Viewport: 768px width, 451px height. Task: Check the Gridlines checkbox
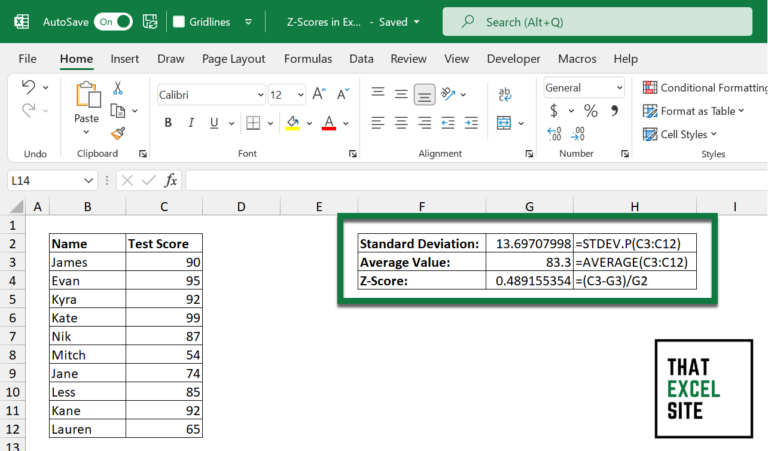pos(179,21)
